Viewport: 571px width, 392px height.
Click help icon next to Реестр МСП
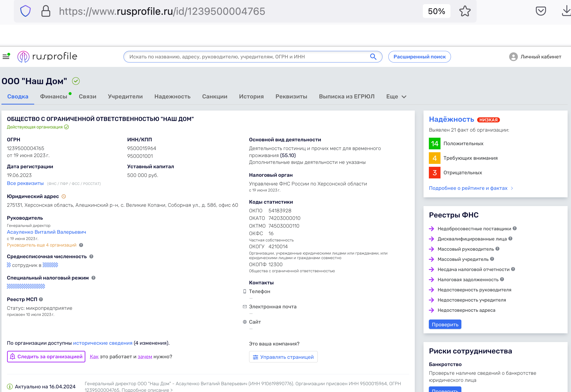[41, 299]
